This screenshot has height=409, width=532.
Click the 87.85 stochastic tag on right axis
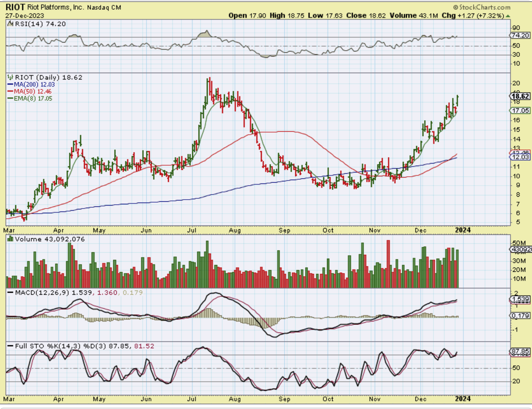521,352
